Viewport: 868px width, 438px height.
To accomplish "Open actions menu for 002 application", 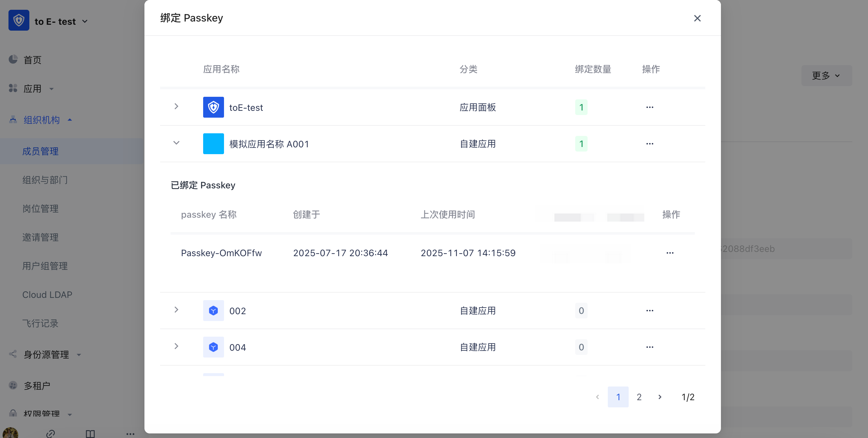I will 649,310.
